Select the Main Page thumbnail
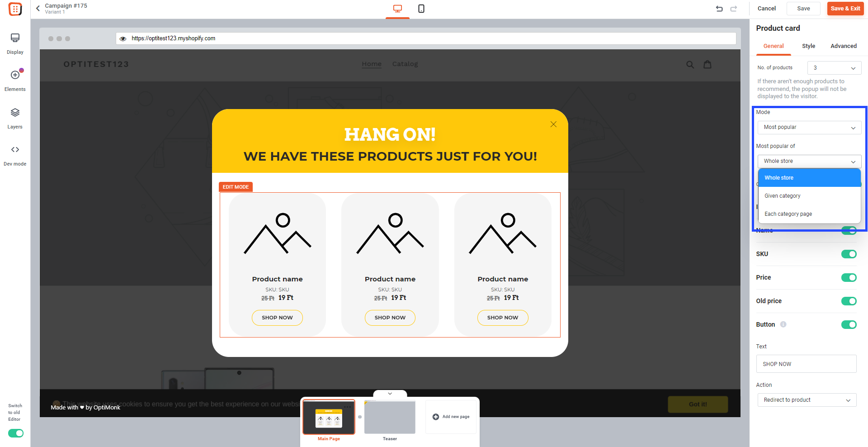 (329, 417)
